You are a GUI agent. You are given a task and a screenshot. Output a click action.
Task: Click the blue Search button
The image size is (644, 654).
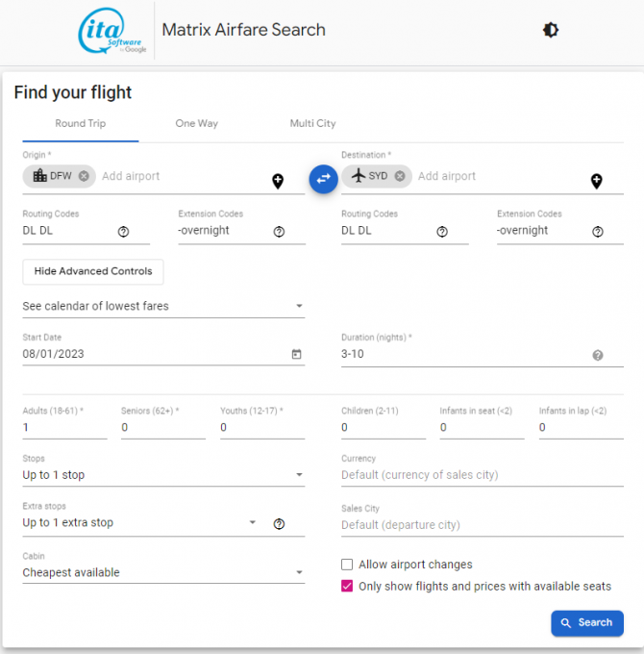587,623
